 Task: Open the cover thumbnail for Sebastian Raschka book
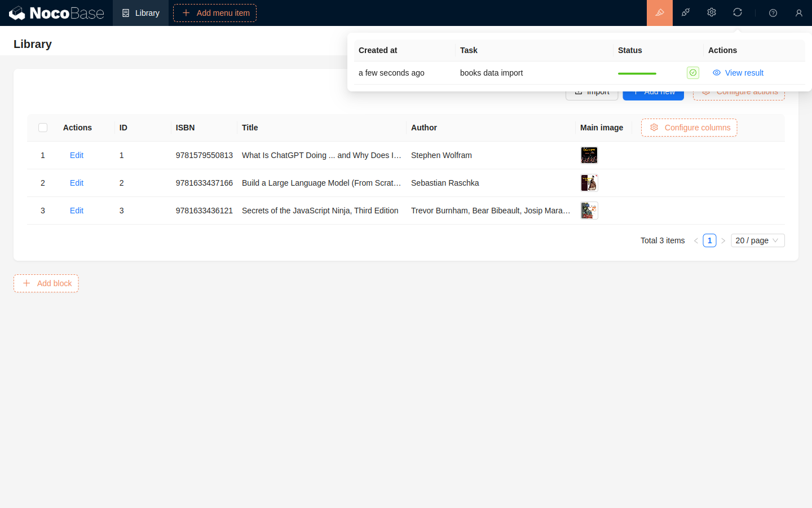(x=589, y=183)
